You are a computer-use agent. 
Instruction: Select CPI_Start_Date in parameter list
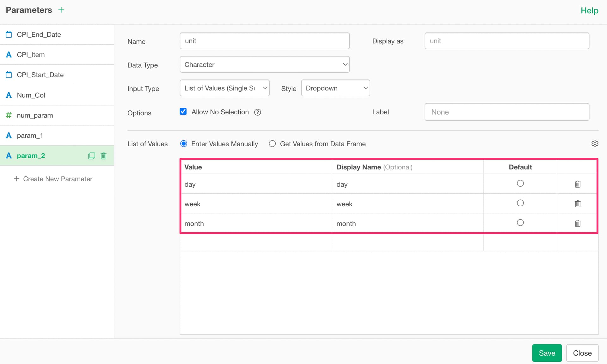57,75
